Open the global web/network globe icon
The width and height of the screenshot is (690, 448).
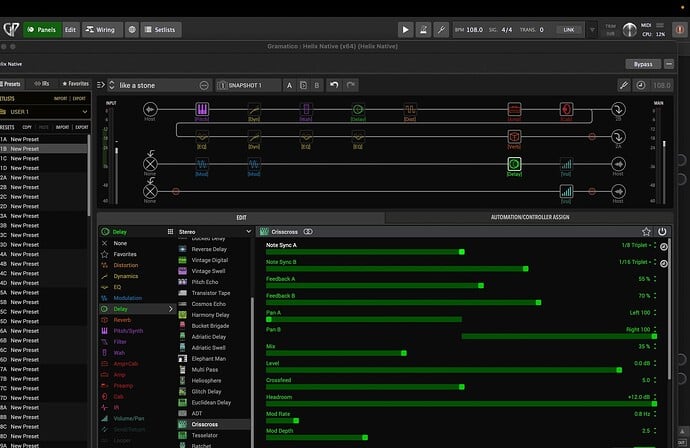click(x=132, y=29)
